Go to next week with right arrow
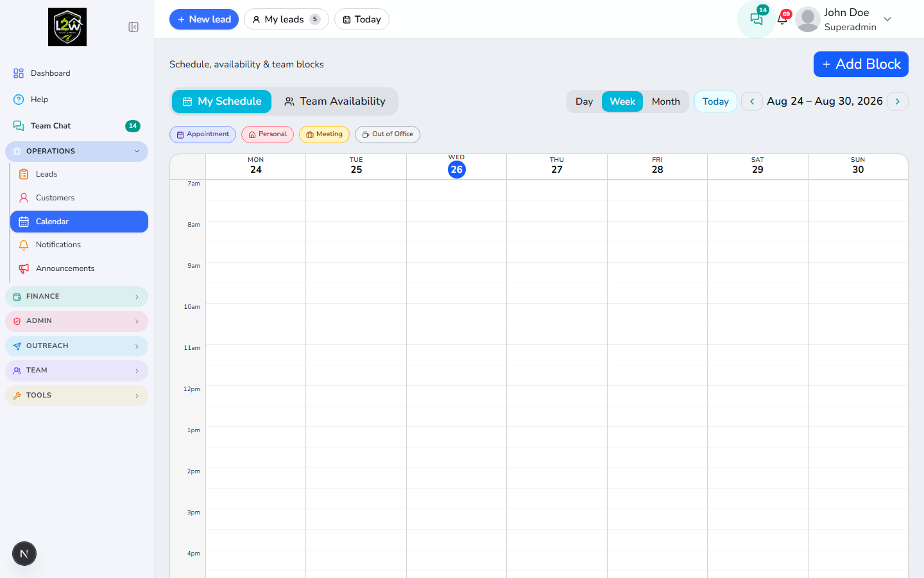Viewport: 924px width, 578px height. click(x=898, y=101)
